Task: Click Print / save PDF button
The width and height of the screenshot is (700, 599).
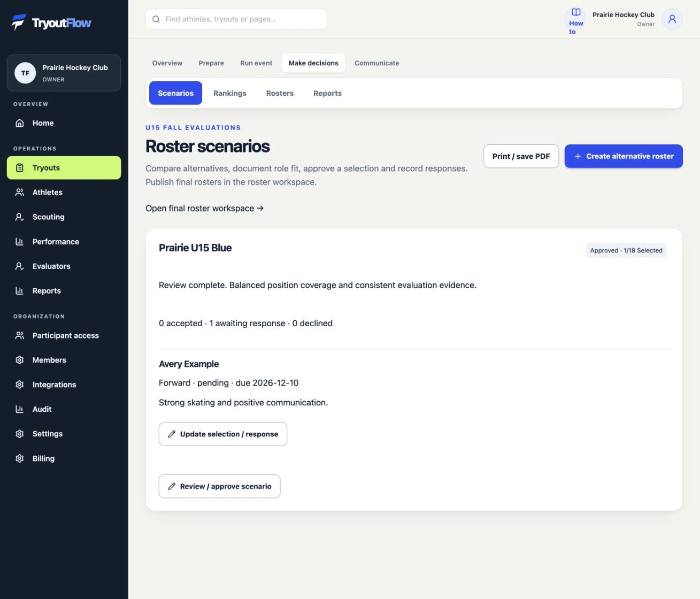Action: pos(521,156)
